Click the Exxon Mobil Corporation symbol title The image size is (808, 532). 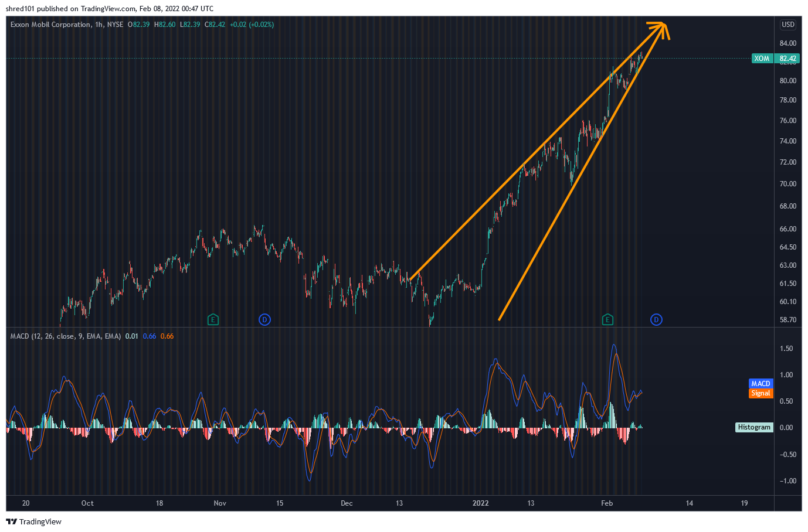pos(50,25)
